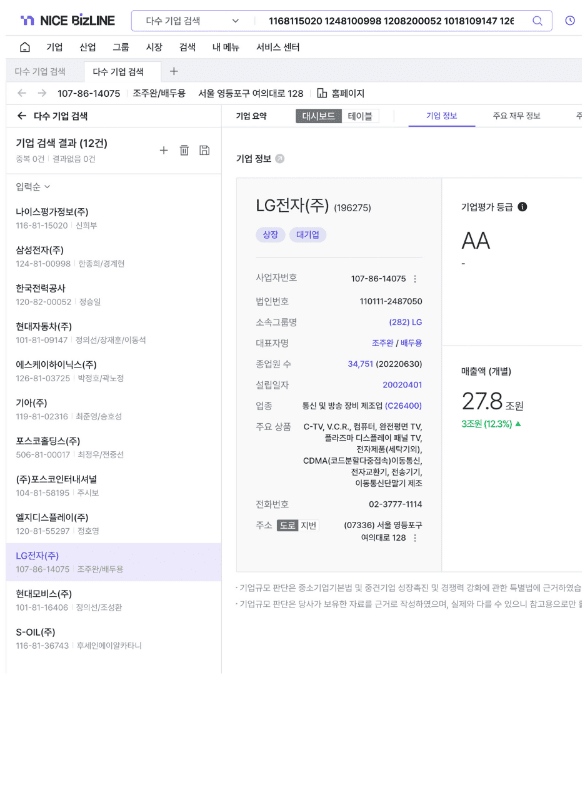Viewport: 585px width, 800px height.
Task: Select 한국전력공사 in the result list
Action: pos(113,295)
